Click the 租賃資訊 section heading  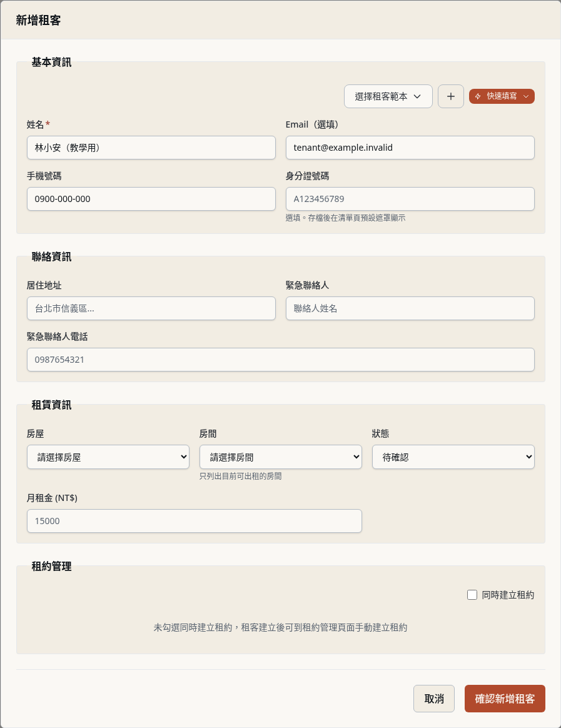click(x=51, y=405)
